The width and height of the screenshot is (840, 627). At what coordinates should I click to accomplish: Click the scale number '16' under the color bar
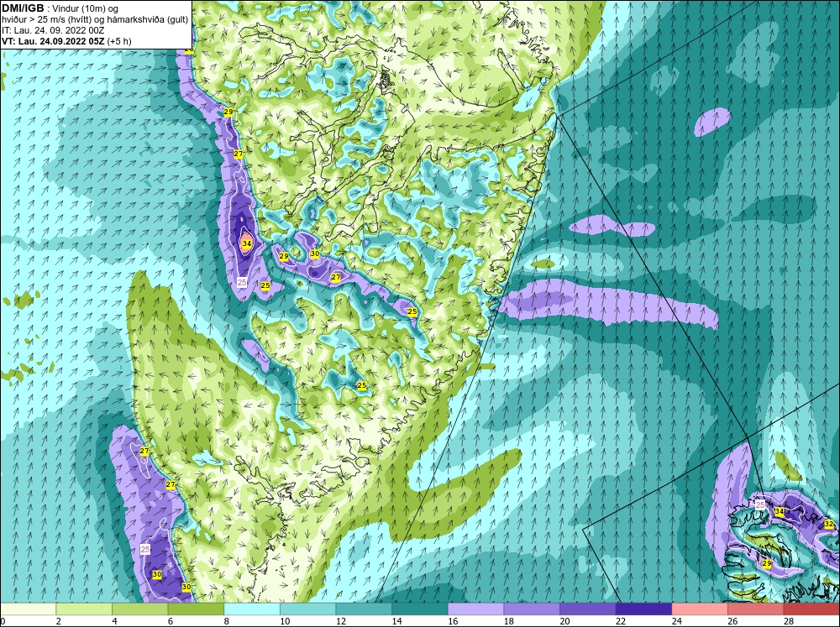click(452, 621)
